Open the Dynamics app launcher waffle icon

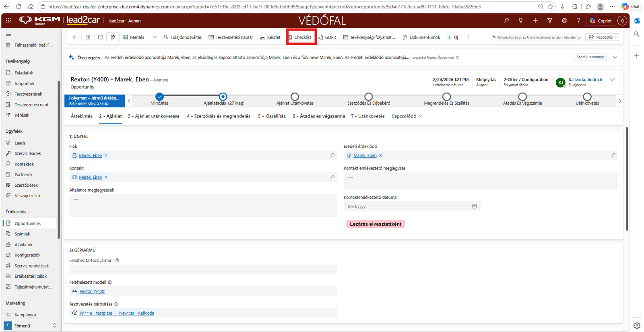[8, 21]
